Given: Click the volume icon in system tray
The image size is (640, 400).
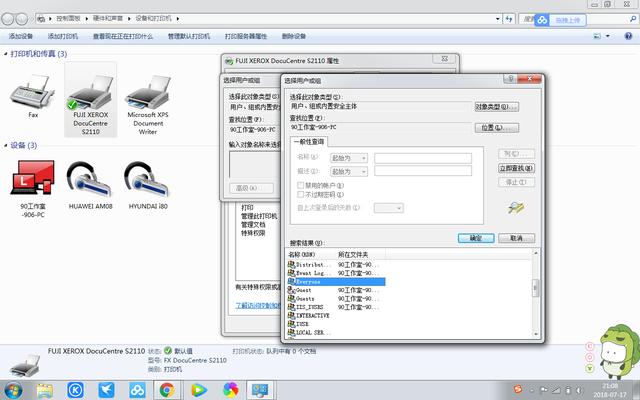Looking at the screenshot, I should 578,390.
